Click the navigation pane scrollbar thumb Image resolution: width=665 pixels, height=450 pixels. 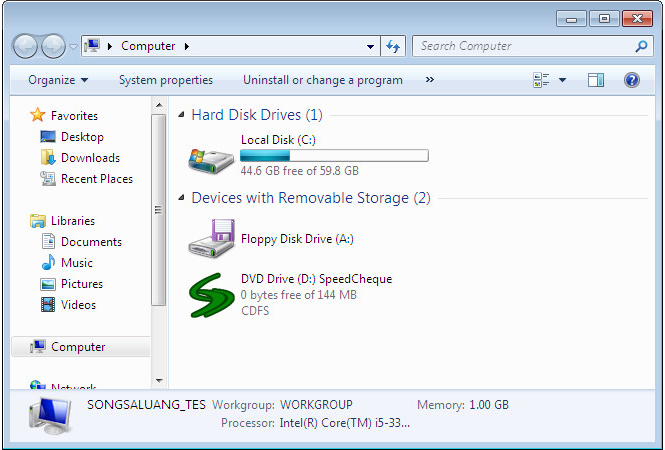pyautogui.click(x=159, y=210)
